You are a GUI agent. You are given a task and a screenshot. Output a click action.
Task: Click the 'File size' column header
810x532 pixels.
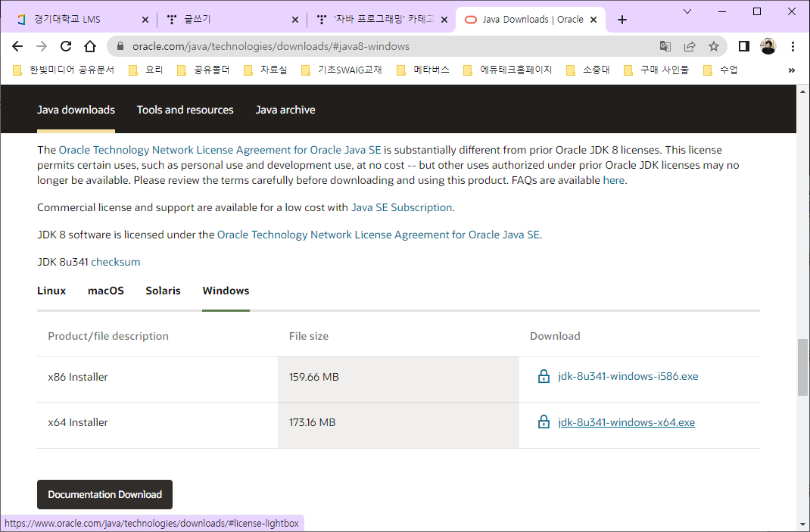tap(309, 336)
